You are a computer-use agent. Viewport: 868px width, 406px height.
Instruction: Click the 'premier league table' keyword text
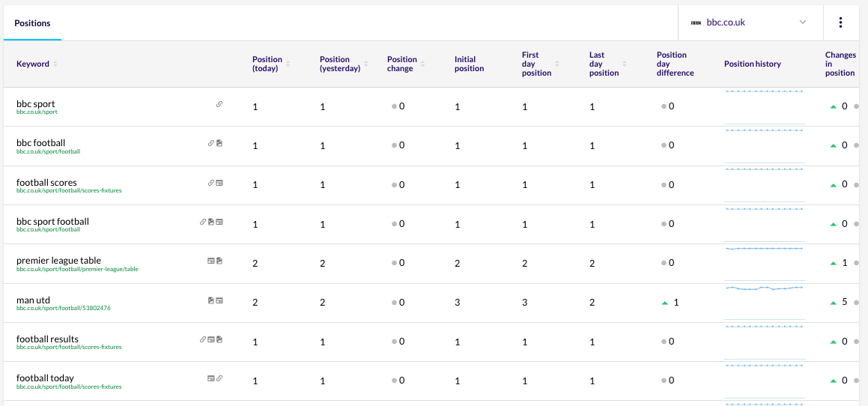click(x=58, y=261)
